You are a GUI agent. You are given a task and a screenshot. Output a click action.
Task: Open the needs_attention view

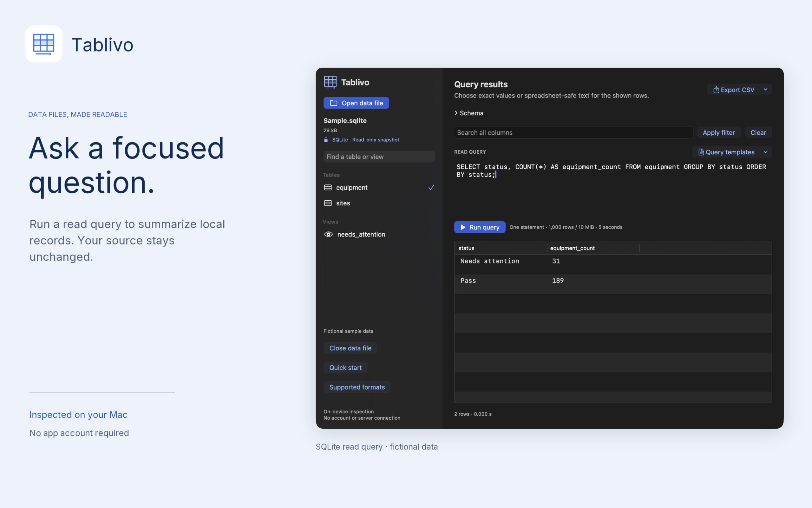point(379,234)
